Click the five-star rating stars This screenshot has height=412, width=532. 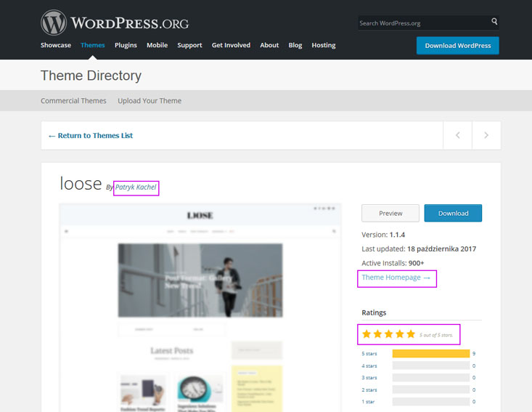389,334
